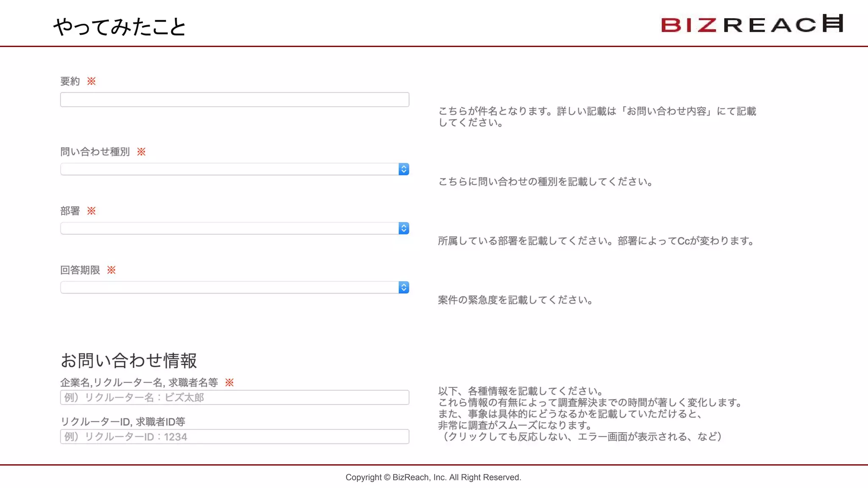868x488 pixels.
Task: Click the Copyright BizReach footer text
Action: pyautogui.click(x=433, y=477)
